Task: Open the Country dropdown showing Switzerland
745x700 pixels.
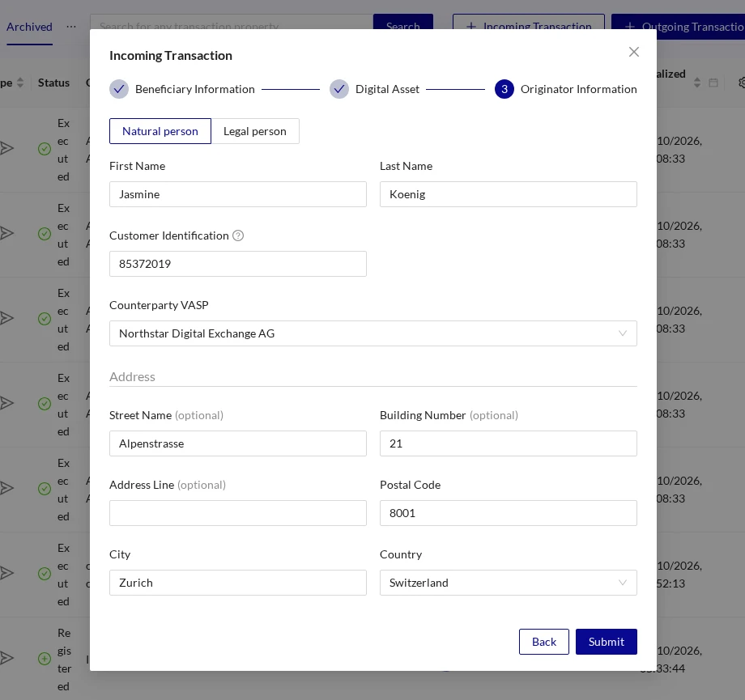Action: click(x=508, y=583)
